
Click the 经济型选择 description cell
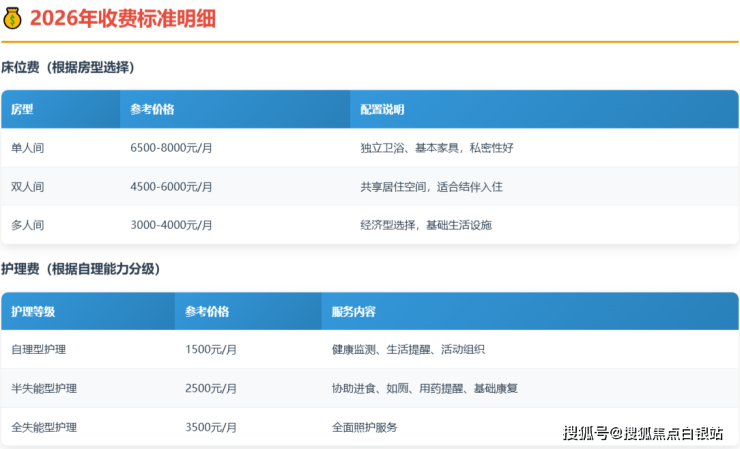426,225
